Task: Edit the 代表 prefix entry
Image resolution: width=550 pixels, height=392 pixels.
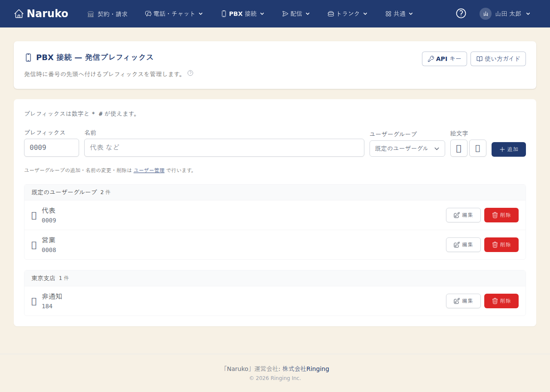Action: point(463,215)
